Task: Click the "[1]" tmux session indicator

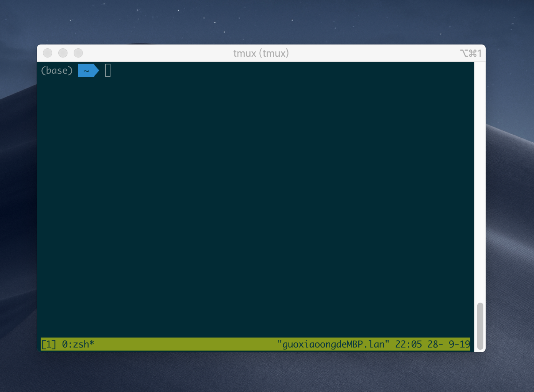Action: (x=49, y=344)
